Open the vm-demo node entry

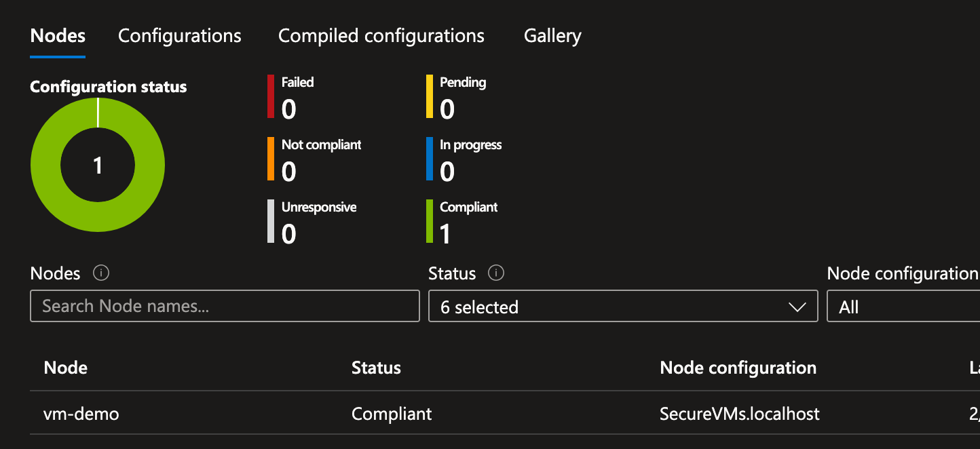(81, 413)
